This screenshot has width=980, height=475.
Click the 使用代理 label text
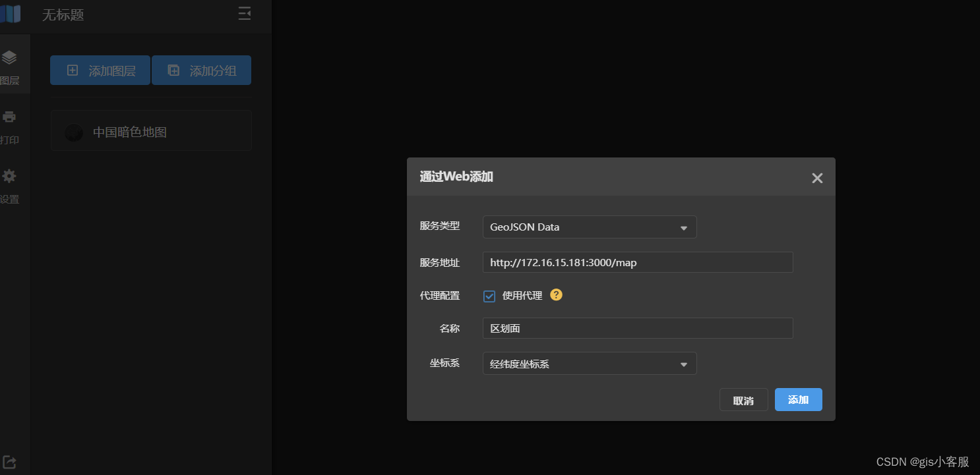pos(522,296)
